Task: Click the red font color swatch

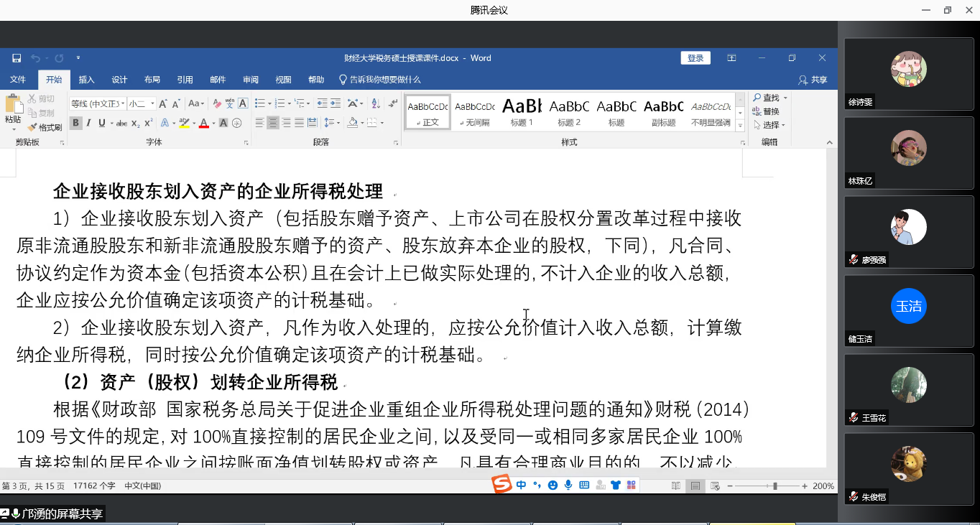Action: 203,124
